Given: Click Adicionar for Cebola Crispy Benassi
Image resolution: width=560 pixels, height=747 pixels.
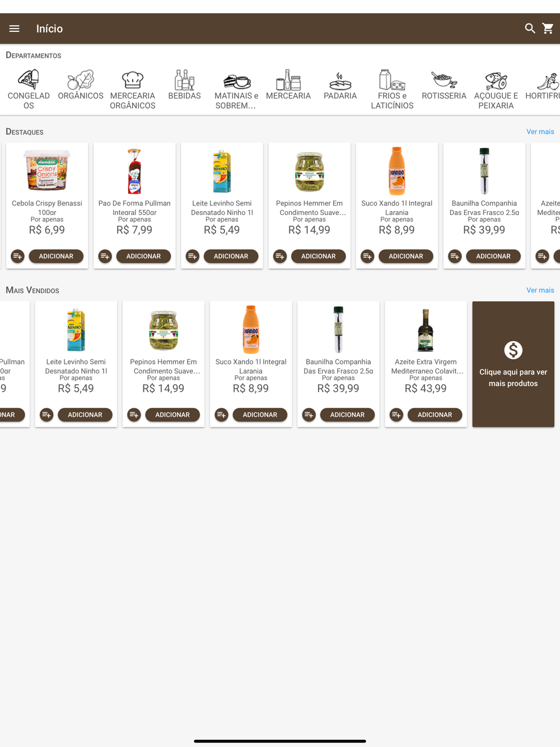Looking at the screenshot, I should (56, 256).
